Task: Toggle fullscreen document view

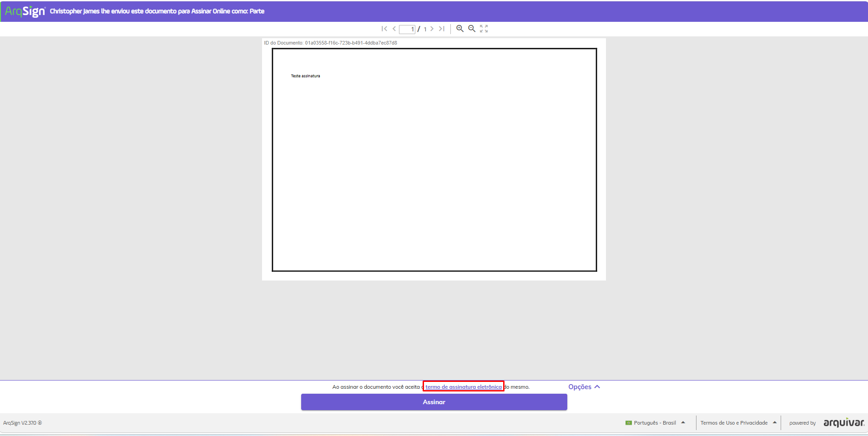Action: point(484,29)
